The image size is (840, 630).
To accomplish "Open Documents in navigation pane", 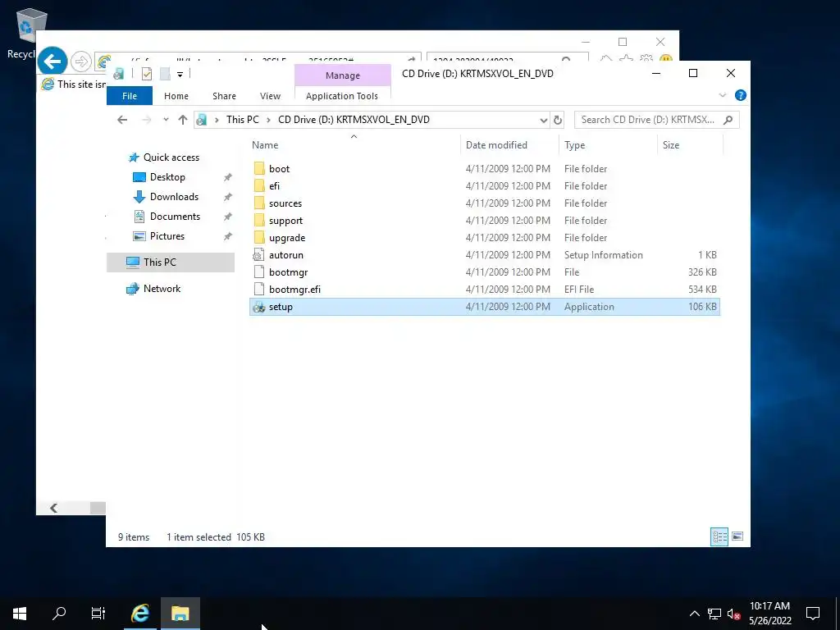I will [x=175, y=217].
